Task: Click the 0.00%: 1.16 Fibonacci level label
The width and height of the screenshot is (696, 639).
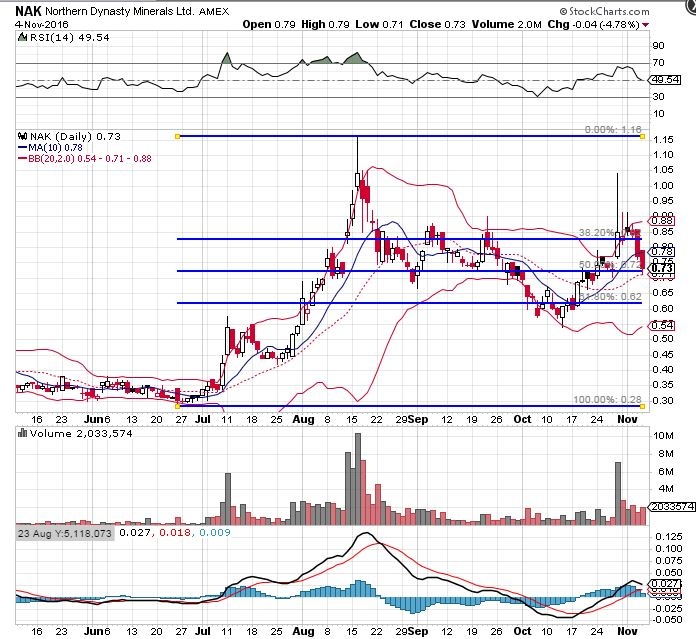Action: coord(610,130)
